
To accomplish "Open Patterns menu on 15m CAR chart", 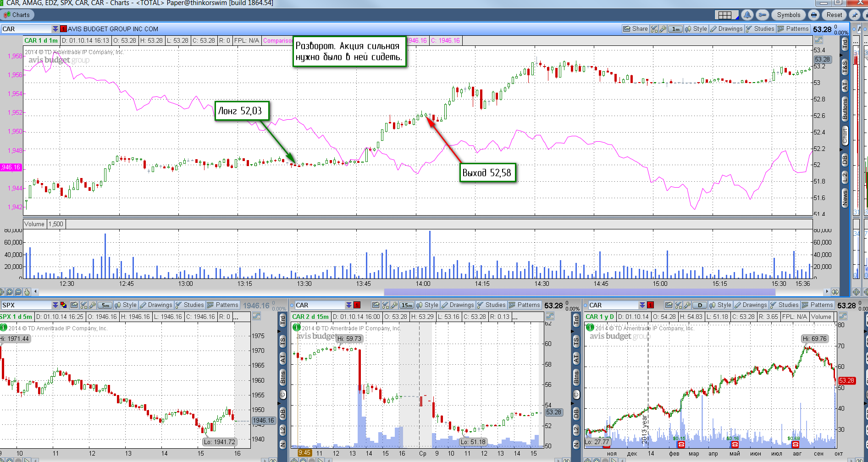I will pyautogui.click(x=525, y=305).
